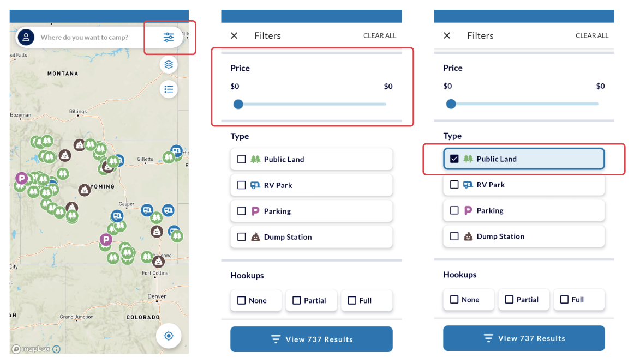634x364 pixels.
Task: Enable the Dump Station filter
Action: tap(242, 237)
